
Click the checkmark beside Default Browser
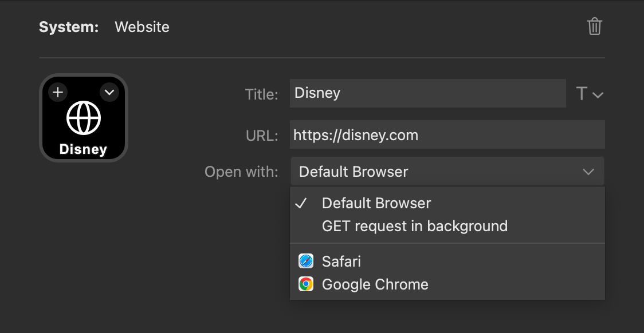301,204
